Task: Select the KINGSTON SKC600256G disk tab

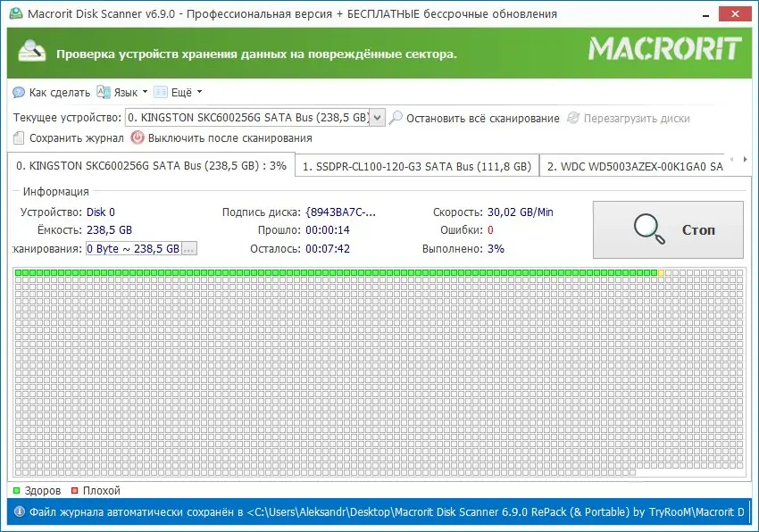Action: (151, 165)
